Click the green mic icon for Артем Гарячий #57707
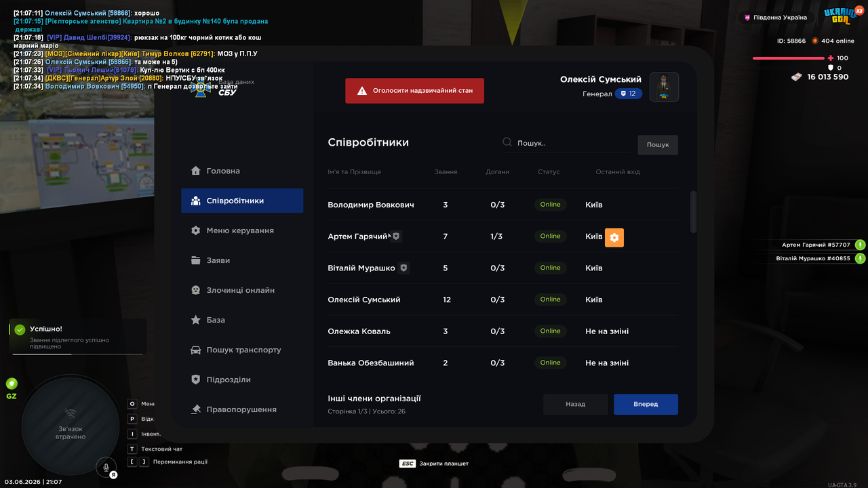The height and width of the screenshot is (488, 868). [x=860, y=245]
